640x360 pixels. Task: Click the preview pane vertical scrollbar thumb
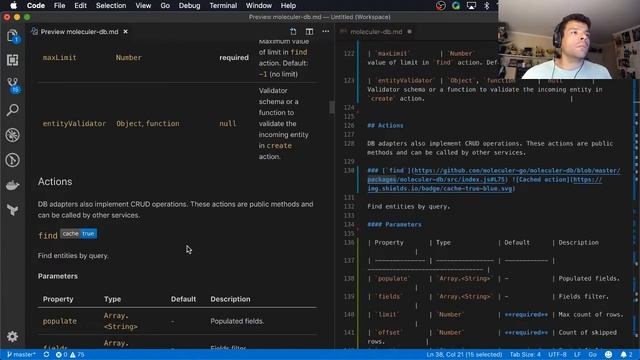[x=331, y=107]
